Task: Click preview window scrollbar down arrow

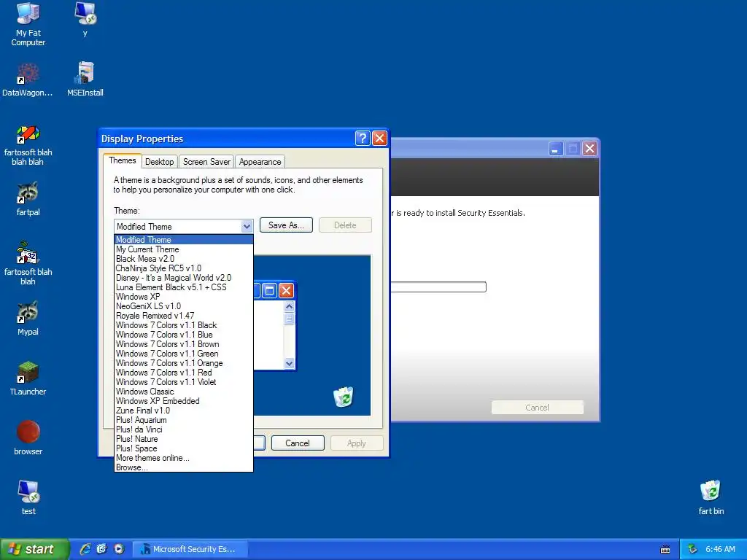Action: tap(289, 363)
